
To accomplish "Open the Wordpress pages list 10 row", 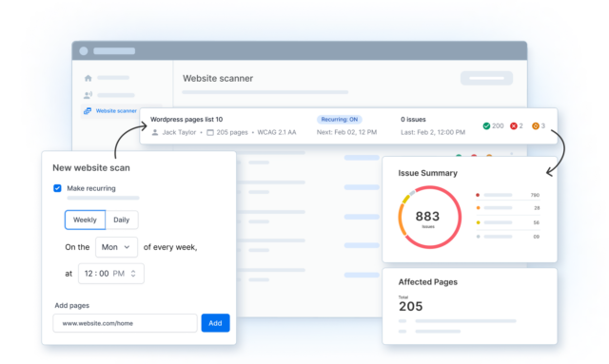I will (348, 126).
